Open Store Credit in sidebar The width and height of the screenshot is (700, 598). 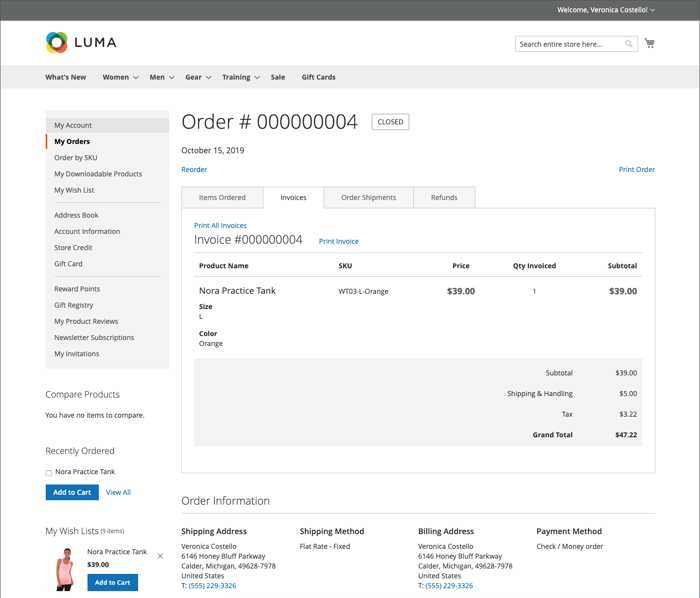pyautogui.click(x=73, y=248)
